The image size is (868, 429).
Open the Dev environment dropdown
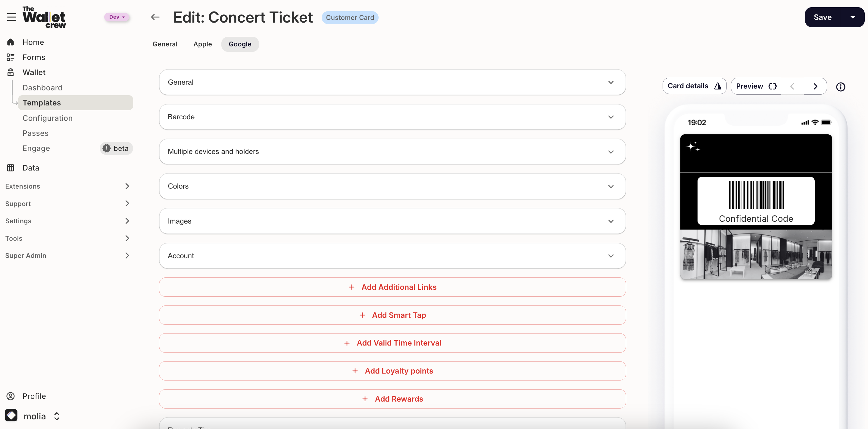click(x=117, y=17)
